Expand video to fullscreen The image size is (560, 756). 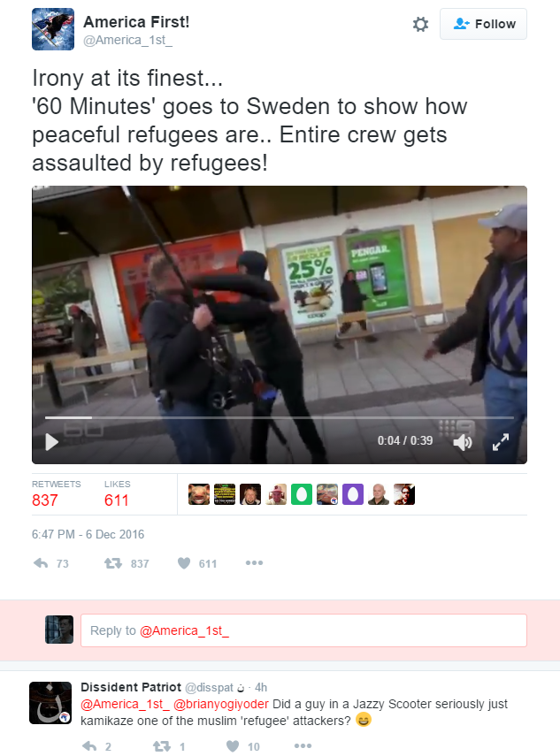point(501,441)
